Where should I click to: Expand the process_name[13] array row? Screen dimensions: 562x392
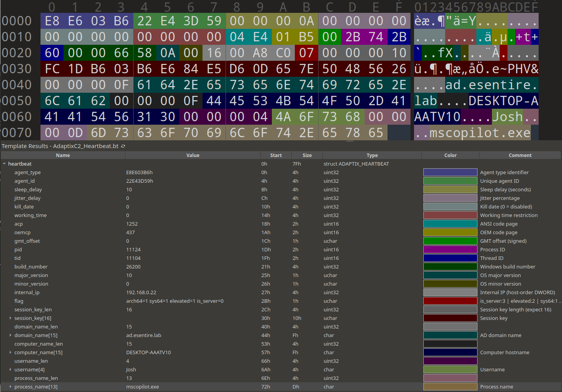tap(11, 387)
